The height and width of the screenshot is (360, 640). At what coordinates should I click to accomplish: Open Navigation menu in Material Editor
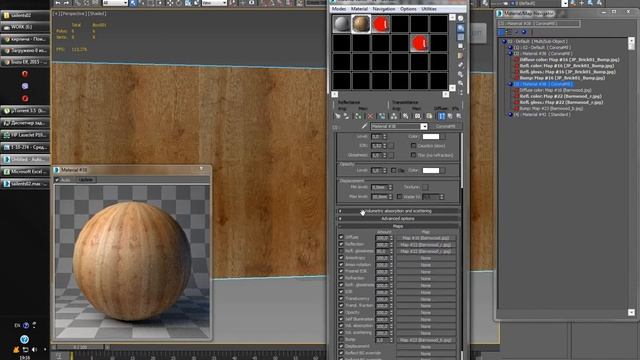tap(384, 9)
